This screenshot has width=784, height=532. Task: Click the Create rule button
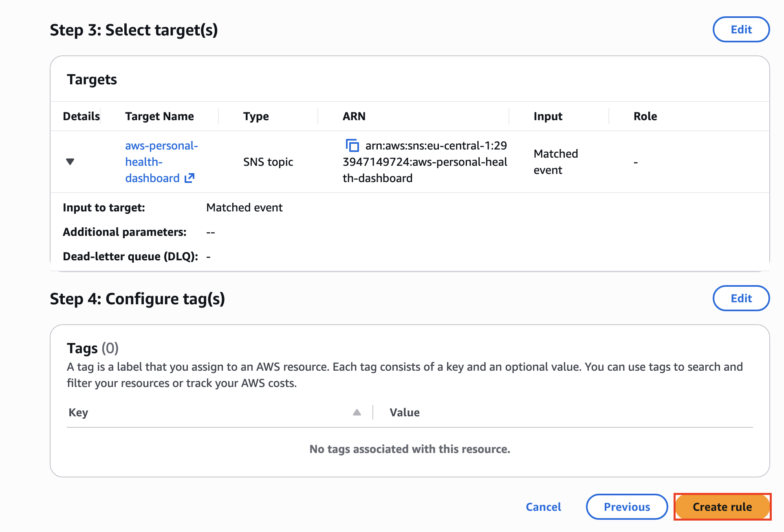[722, 507]
